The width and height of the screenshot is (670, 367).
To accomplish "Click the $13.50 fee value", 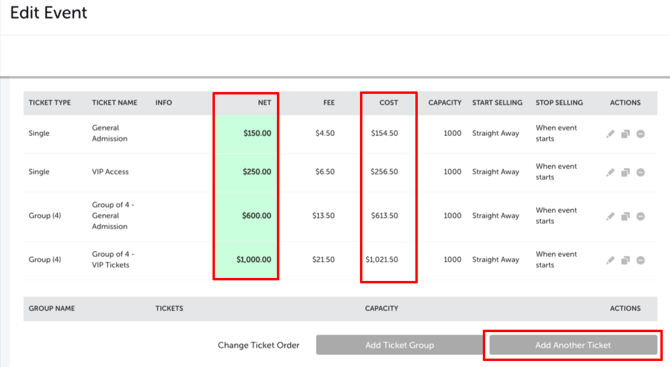I will 323,216.
